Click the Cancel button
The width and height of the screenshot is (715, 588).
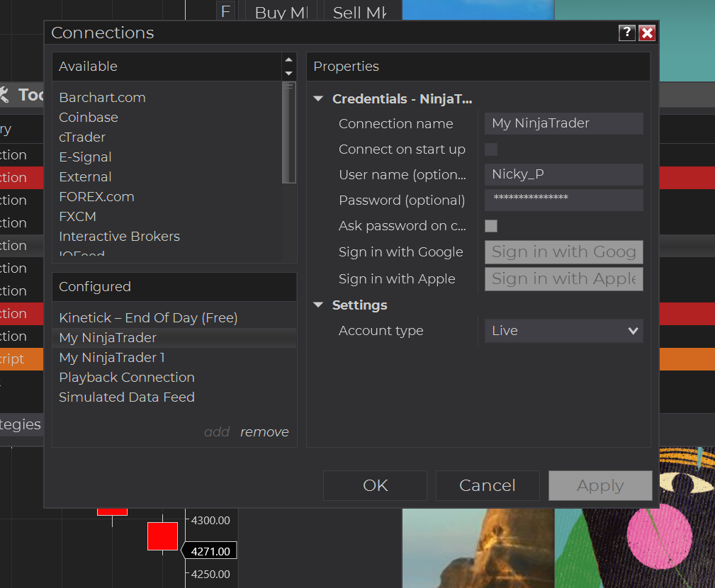(488, 485)
